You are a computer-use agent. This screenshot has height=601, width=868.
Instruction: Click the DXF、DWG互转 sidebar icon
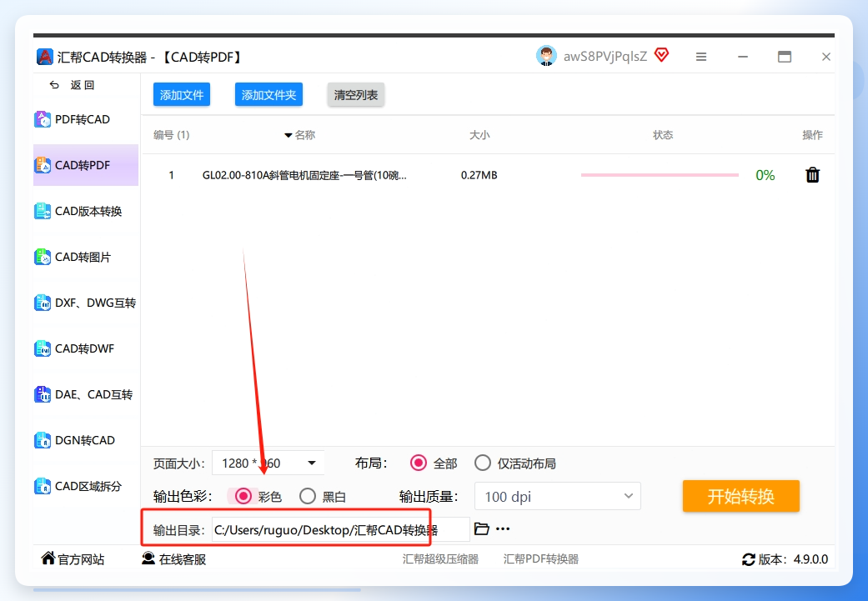[x=43, y=303]
